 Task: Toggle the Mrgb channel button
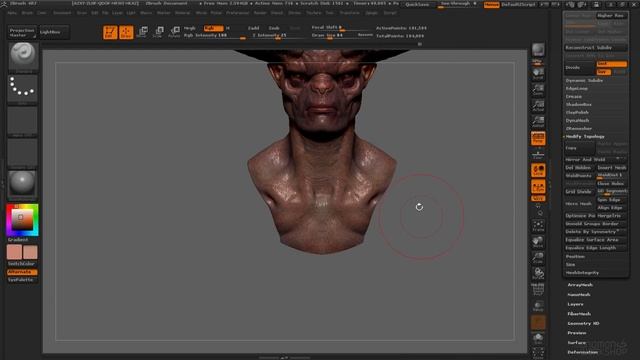click(x=190, y=28)
